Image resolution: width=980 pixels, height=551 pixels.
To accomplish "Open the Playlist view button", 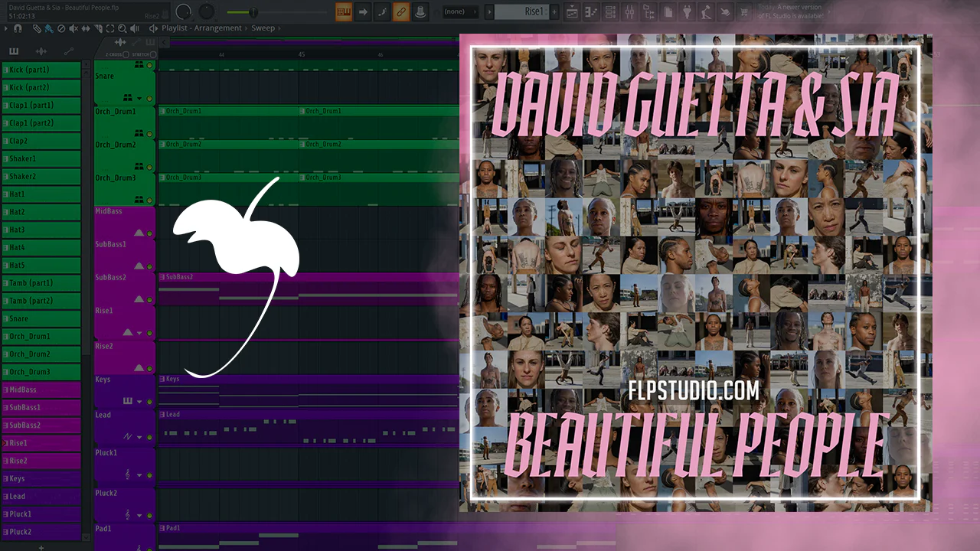I will [x=572, y=11].
